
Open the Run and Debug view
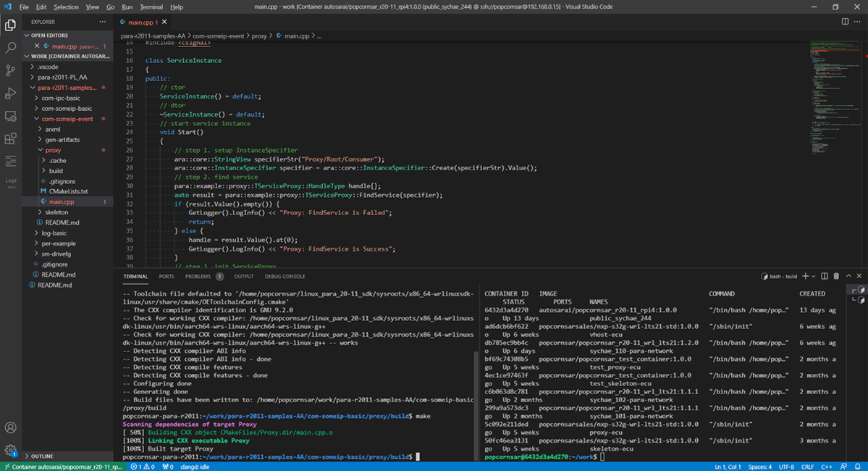click(11, 93)
